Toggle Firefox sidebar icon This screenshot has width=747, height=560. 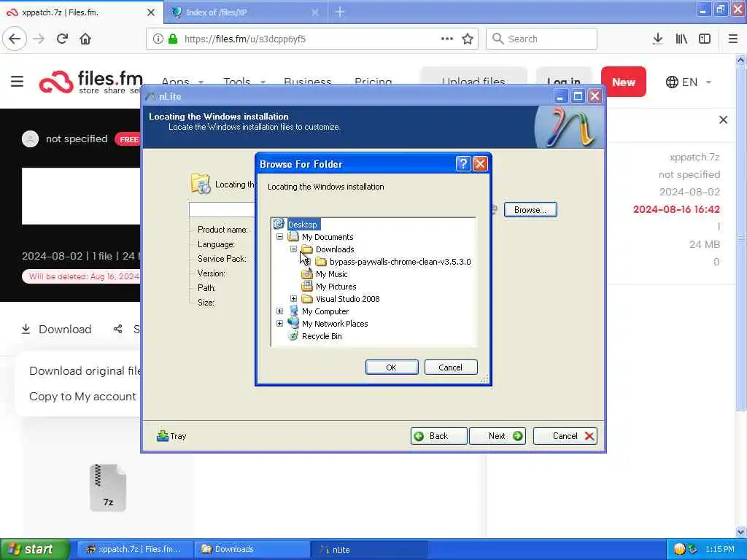[705, 39]
